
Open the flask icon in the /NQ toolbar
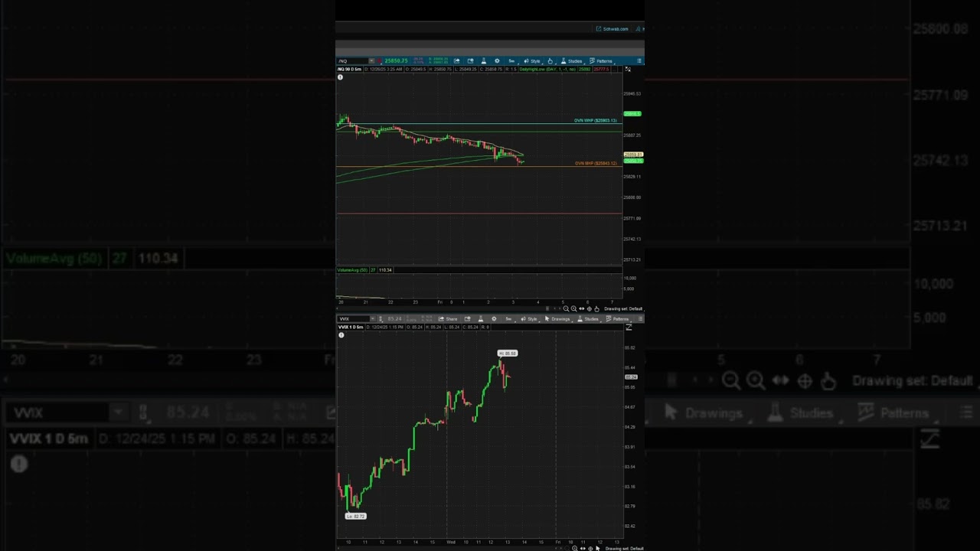(483, 61)
